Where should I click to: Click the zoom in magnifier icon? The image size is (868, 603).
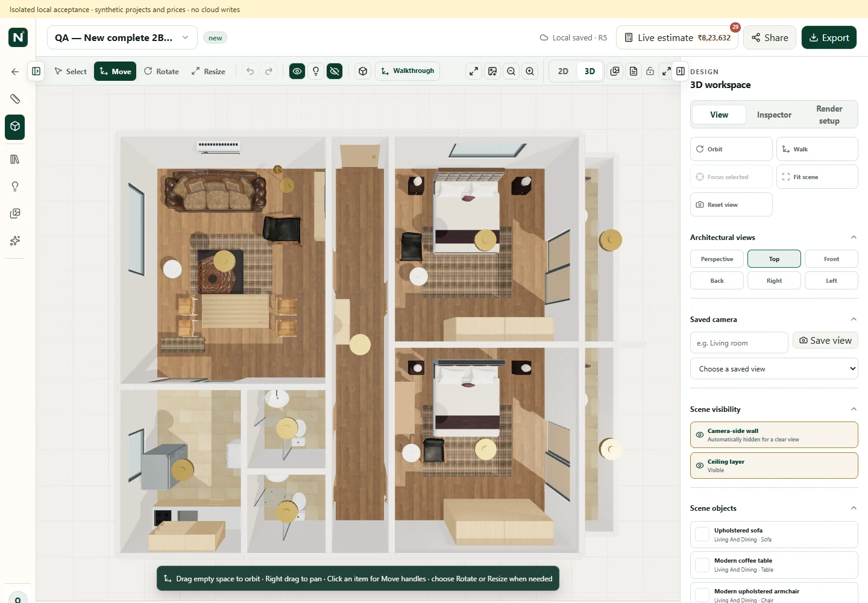point(530,71)
